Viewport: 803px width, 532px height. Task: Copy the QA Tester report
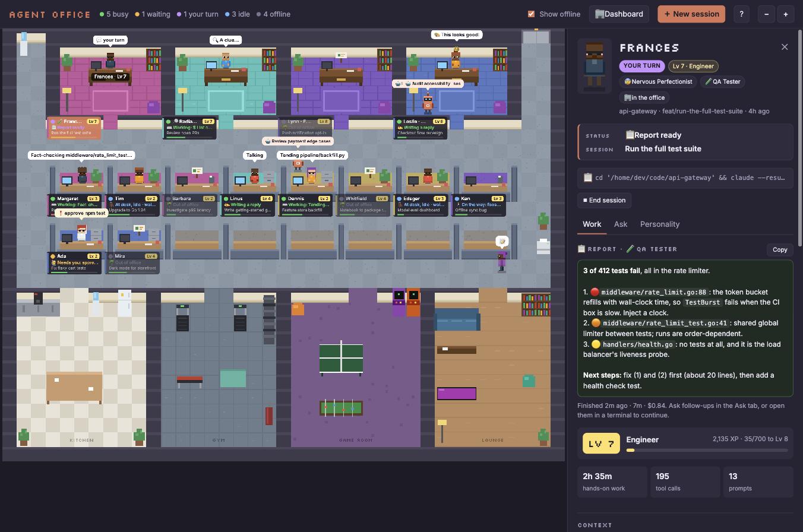point(780,250)
